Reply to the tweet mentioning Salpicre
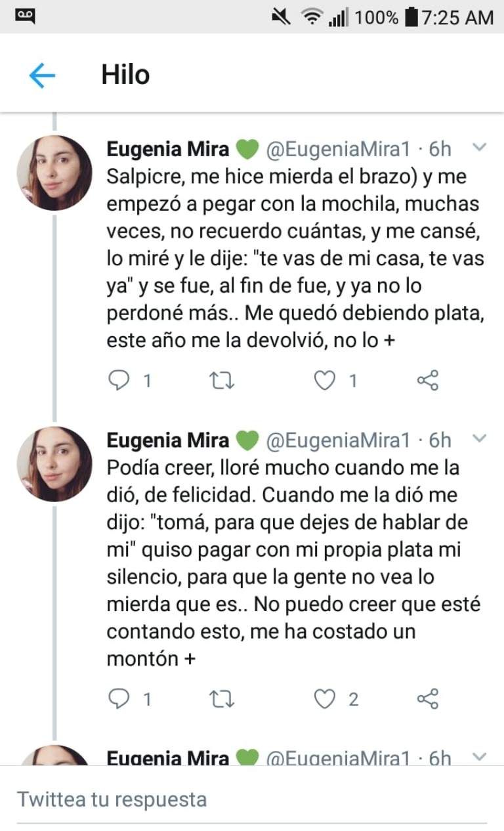This screenshot has height=831, width=504. [119, 381]
